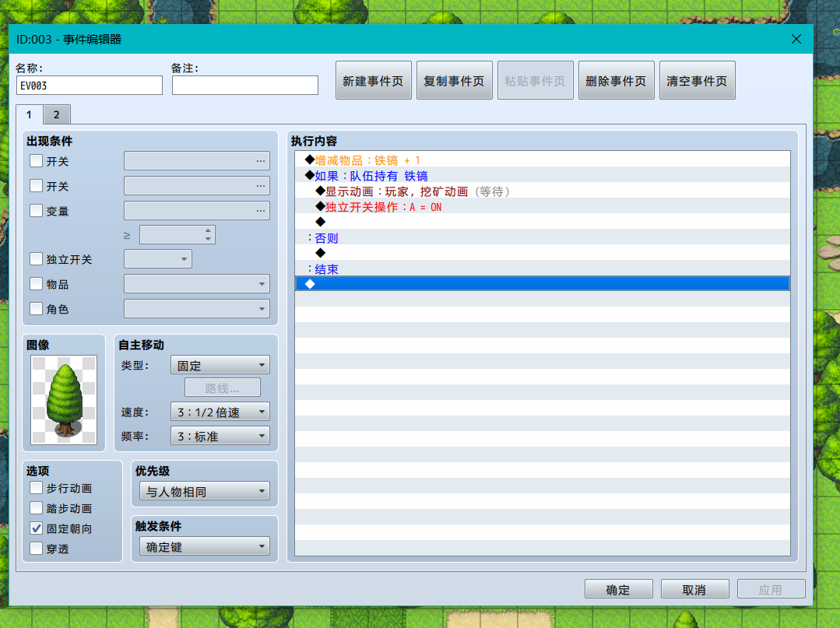
Task: Open the first 开关 ellipsis picker
Action: point(260,160)
